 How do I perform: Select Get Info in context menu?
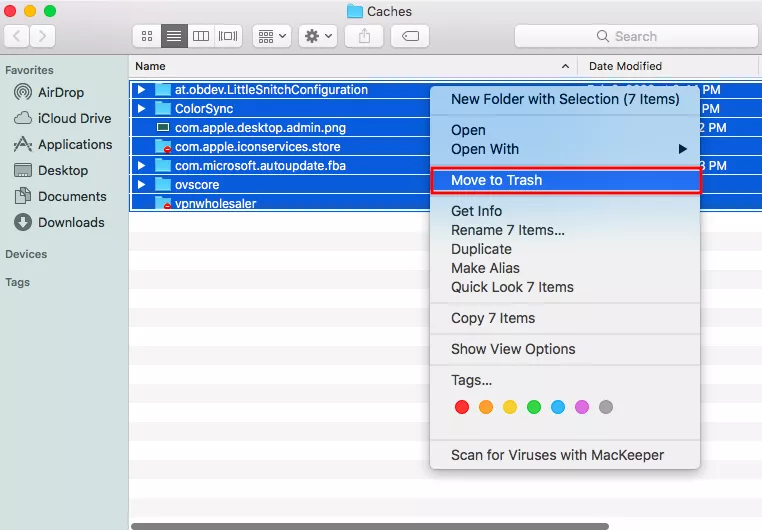[477, 211]
